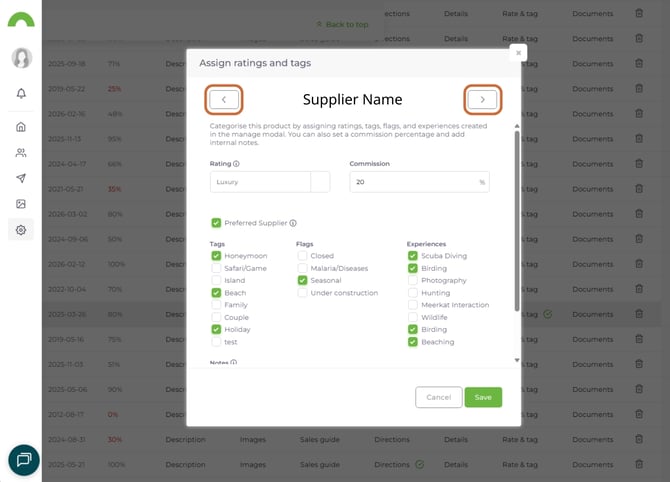Enable the Malaria/Diseases flag

[302, 268]
